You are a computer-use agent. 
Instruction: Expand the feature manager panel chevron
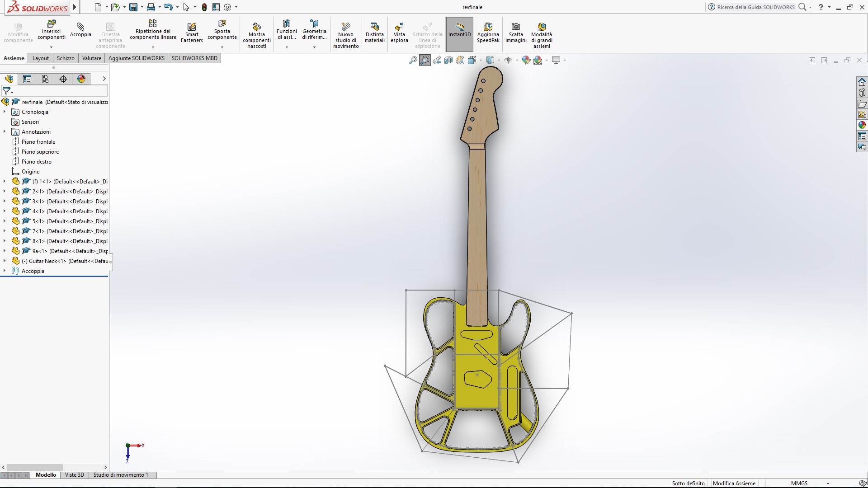[104, 79]
